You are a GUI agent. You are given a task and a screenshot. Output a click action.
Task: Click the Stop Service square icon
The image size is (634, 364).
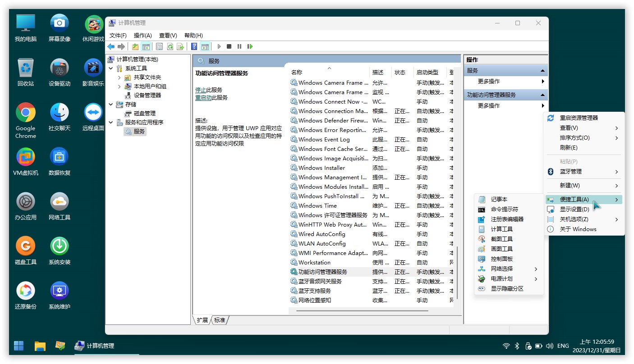click(229, 46)
